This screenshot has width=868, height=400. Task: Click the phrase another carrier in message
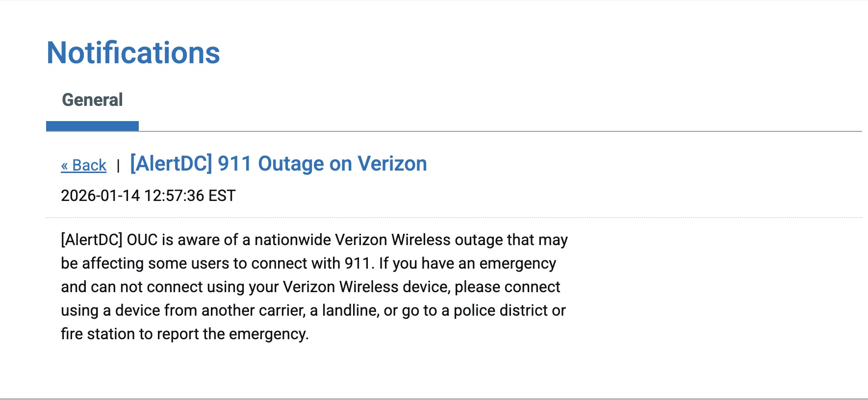coord(253,310)
